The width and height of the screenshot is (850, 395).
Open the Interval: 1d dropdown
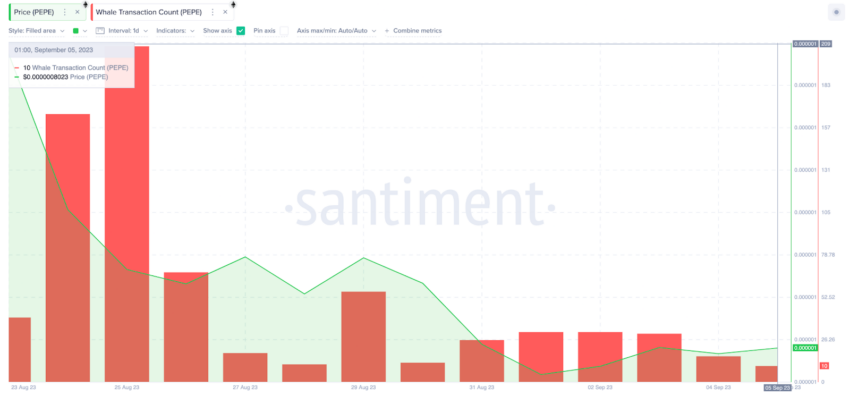[128, 31]
